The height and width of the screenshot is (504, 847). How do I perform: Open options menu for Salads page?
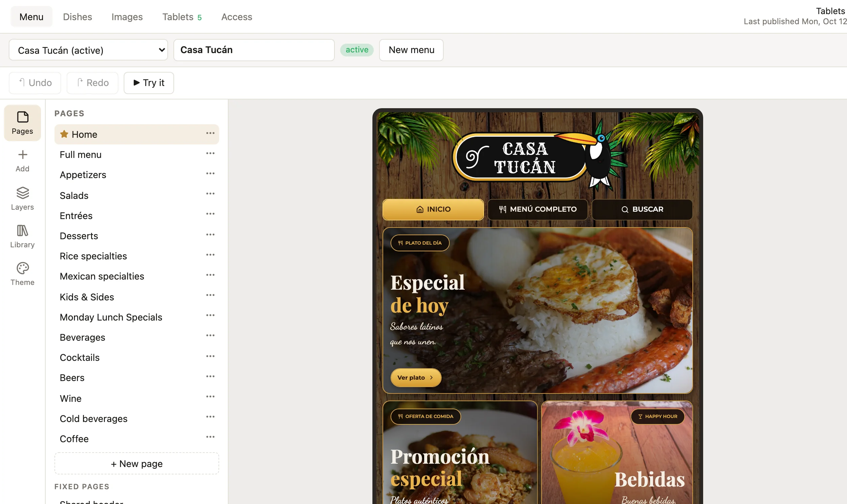click(210, 194)
